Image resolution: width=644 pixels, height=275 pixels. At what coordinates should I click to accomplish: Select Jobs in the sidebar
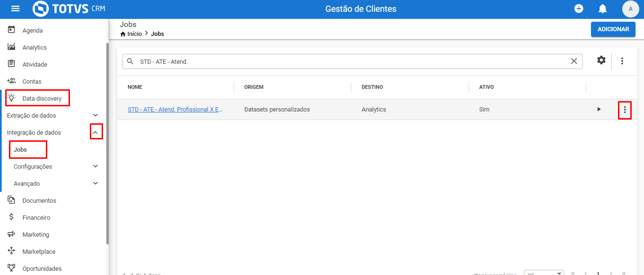pyautogui.click(x=20, y=149)
